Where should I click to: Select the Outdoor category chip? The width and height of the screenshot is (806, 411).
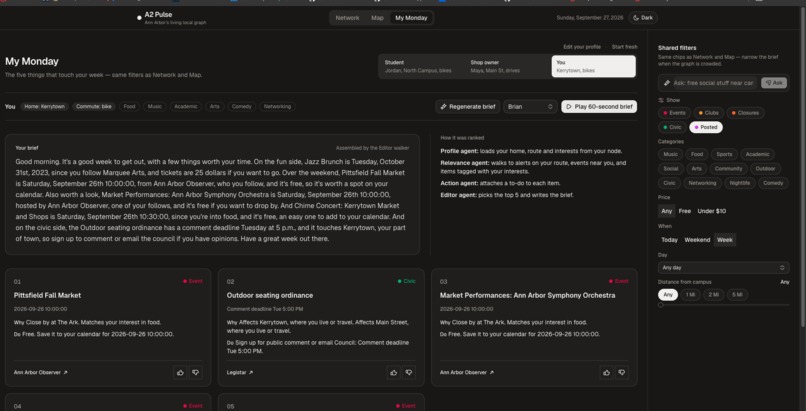[765, 169]
